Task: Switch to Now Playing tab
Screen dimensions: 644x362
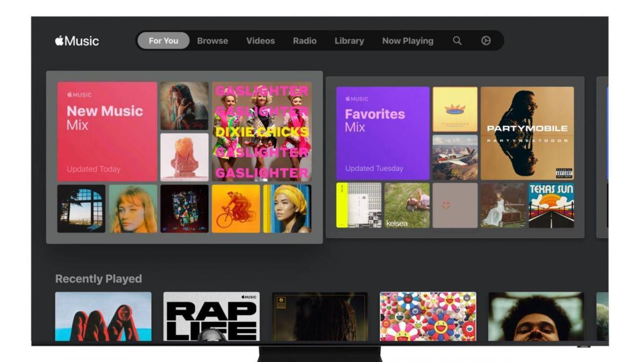Action: 408,41
